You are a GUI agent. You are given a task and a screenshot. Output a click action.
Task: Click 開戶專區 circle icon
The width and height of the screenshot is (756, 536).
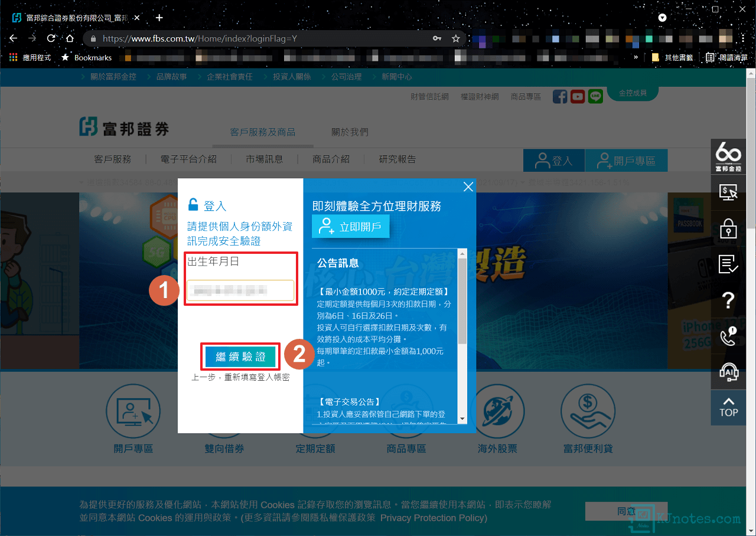click(x=133, y=411)
